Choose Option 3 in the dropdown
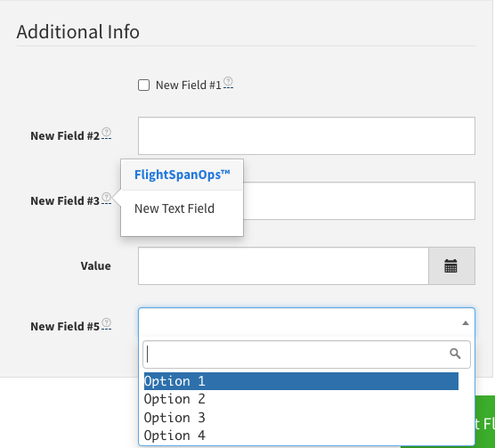The image size is (495, 448). (x=301, y=418)
